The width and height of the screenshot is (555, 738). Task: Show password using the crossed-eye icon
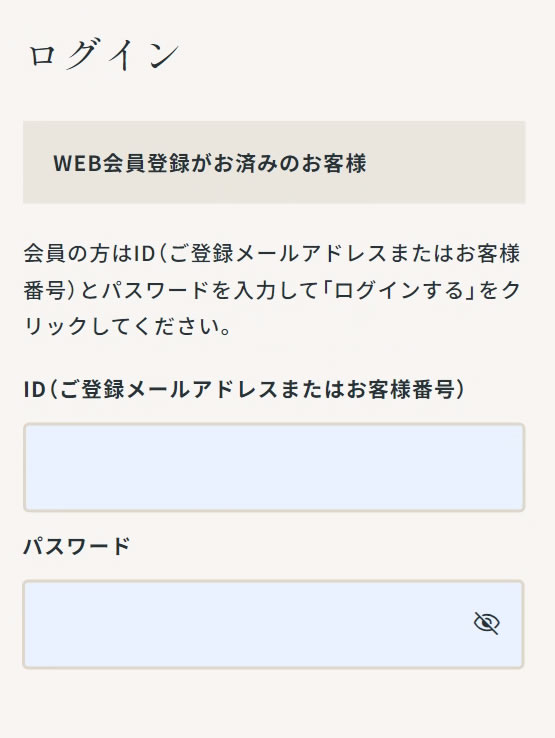point(486,623)
